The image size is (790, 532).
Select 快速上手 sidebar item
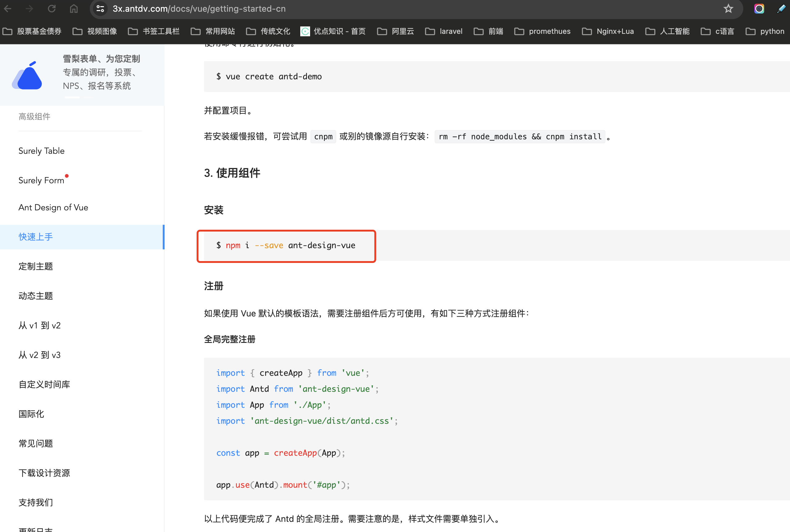(82, 237)
